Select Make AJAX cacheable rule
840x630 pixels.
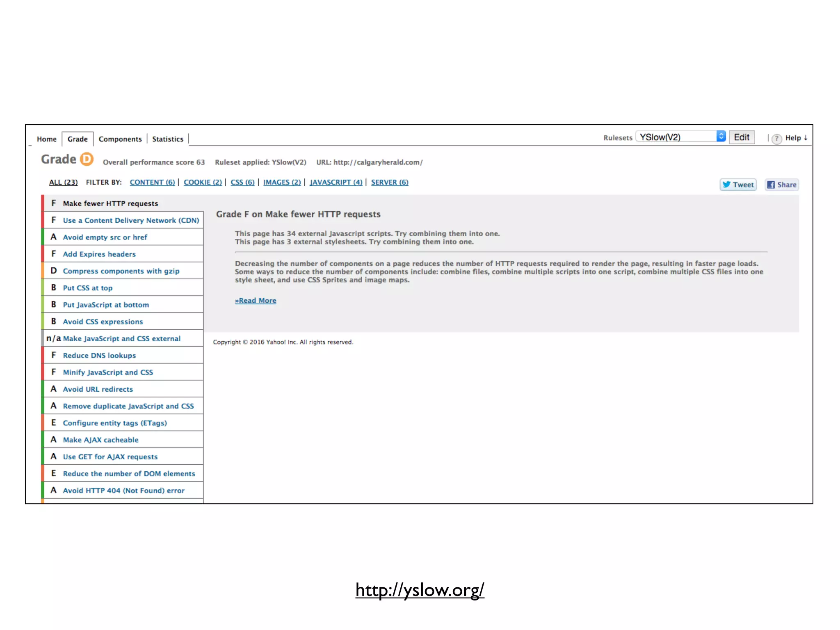click(123, 440)
